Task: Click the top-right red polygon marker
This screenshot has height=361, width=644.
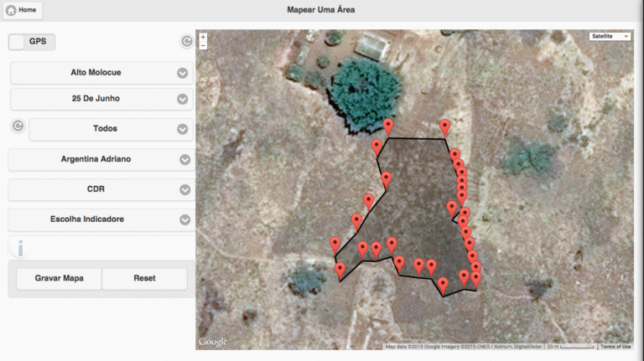Action: tap(445, 126)
